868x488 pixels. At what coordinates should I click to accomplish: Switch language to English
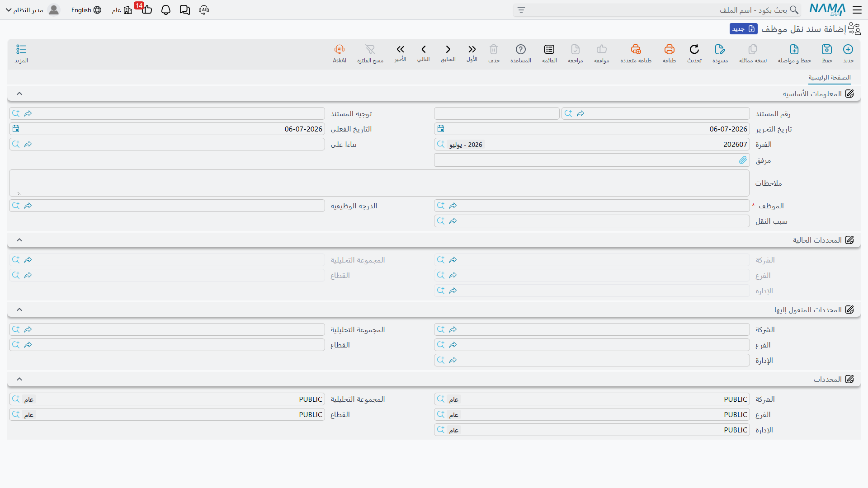(86, 10)
